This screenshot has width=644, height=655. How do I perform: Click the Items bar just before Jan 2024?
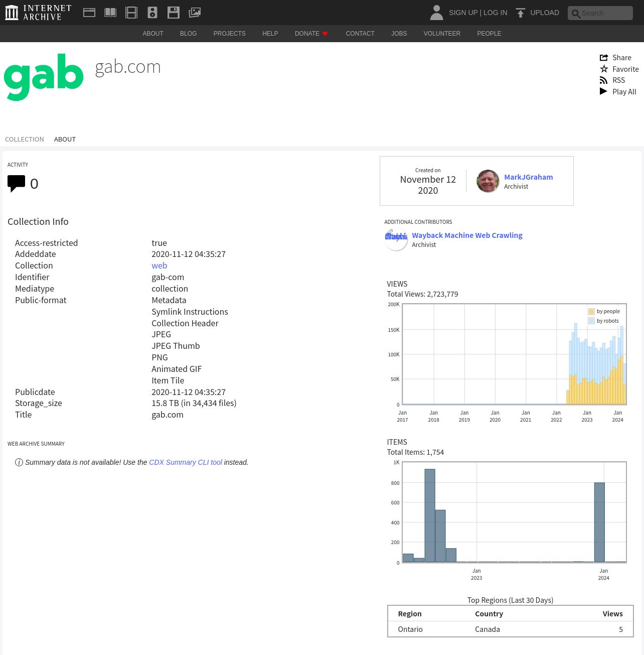click(599, 522)
